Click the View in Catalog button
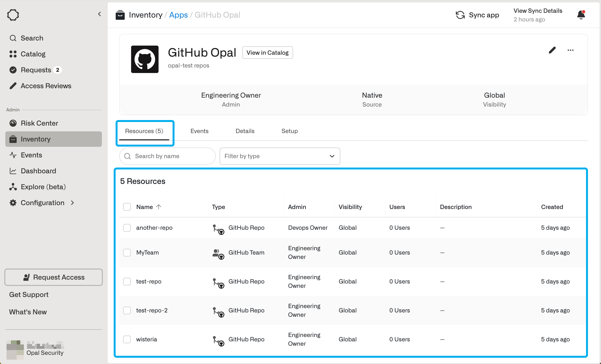 (x=267, y=53)
